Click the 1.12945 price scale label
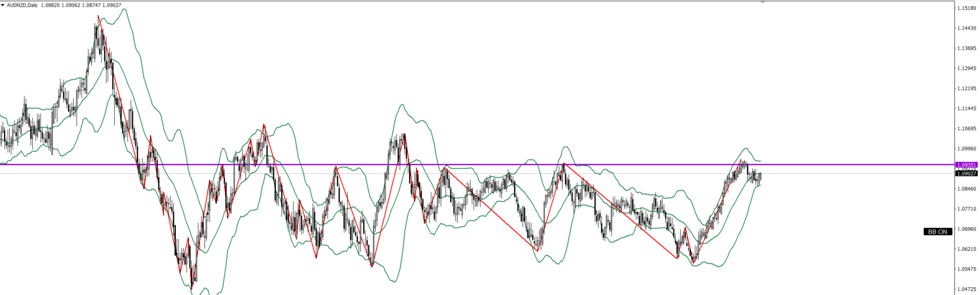 click(966, 68)
